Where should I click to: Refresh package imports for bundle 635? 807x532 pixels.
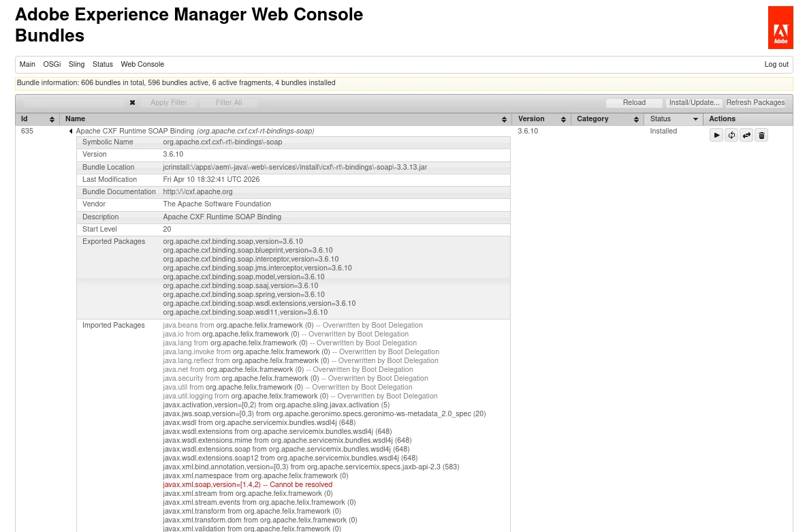[731, 136]
